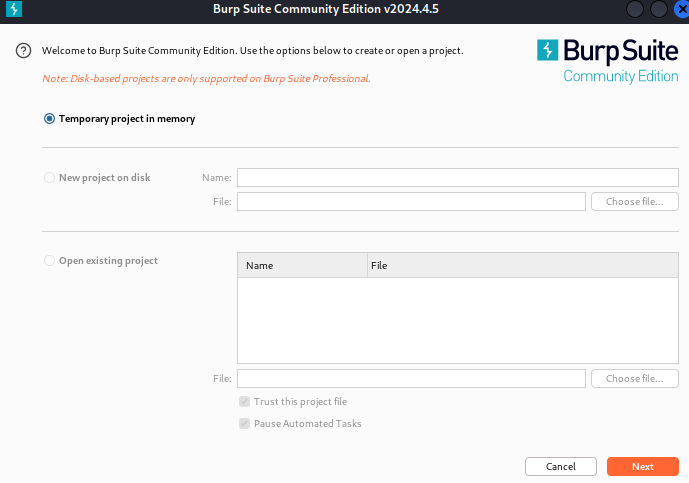Click the Cancel button
The image size is (689, 483).
(x=561, y=466)
